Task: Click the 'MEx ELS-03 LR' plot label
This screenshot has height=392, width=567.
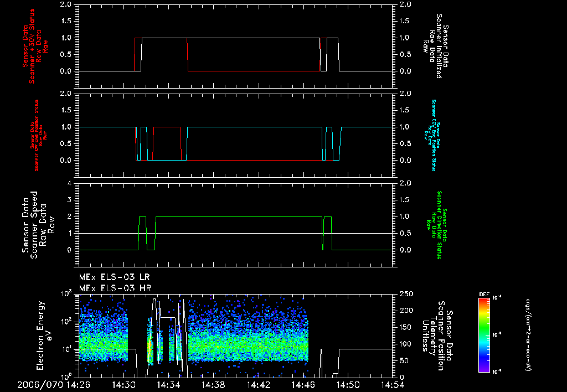Action: [114, 277]
